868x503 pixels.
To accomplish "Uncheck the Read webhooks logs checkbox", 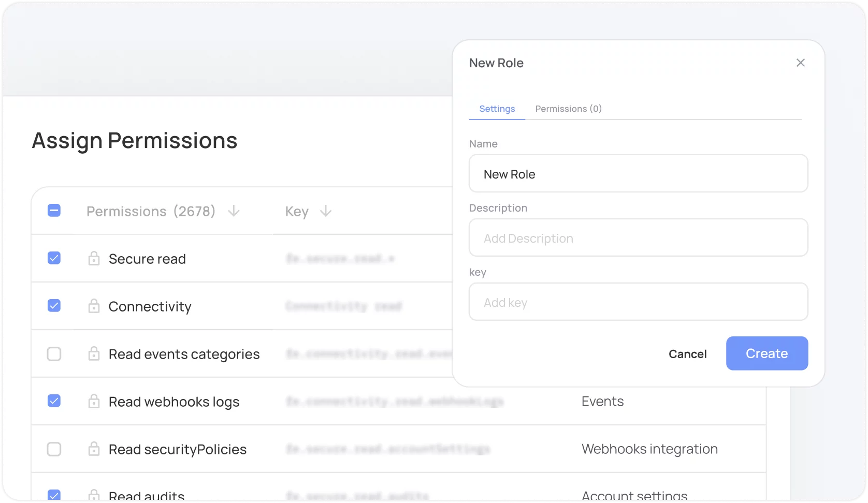I will click(54, 401).
